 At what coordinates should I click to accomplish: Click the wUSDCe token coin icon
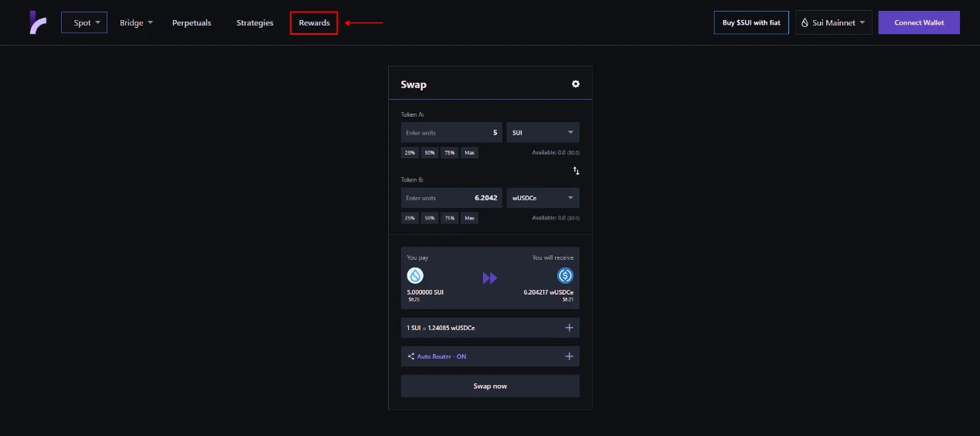point(565,275)
